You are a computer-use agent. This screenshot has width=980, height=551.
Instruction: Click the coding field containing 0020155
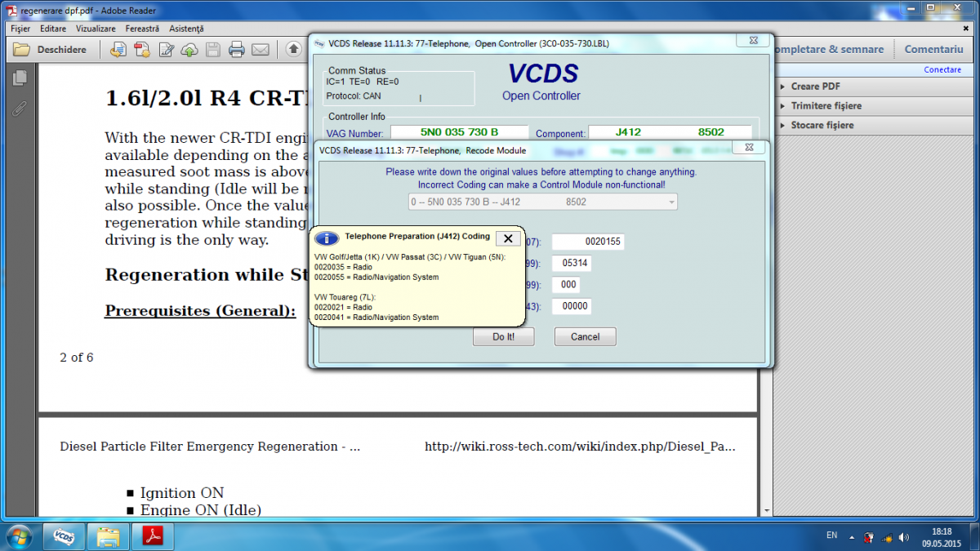pos(588,242)
